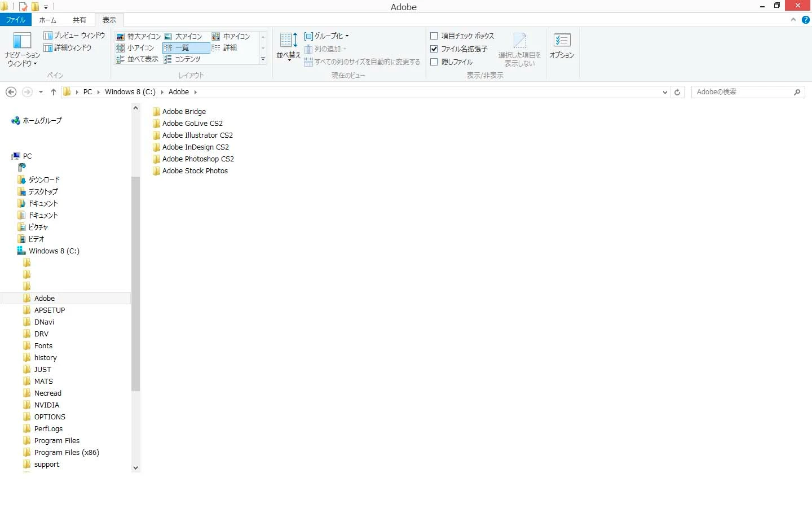Expand breadcrumb arrow after Windows 8 (C:)

pyautogui.click(x=162, y=92)
